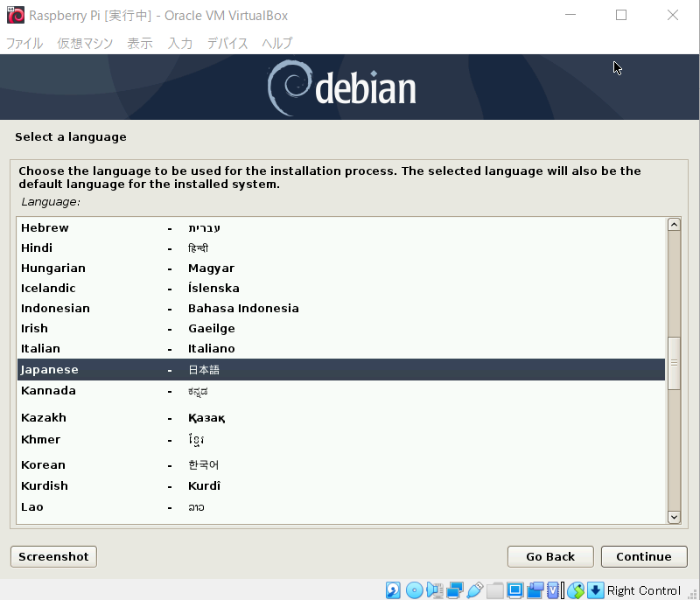The height and width of the screenshot is (600, 700).
Task: Click the USB devices status icon
Action: 474,590
